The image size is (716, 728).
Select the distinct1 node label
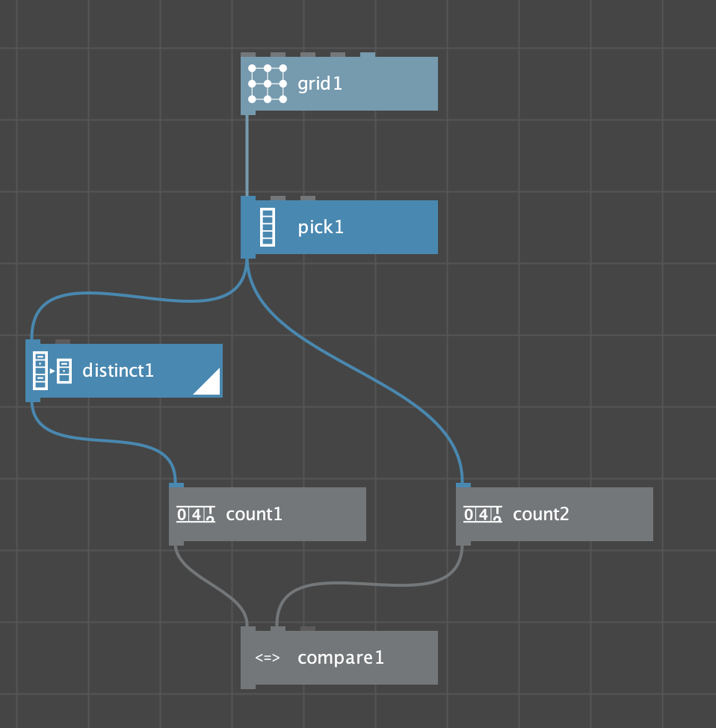click(x=118, y=371)
